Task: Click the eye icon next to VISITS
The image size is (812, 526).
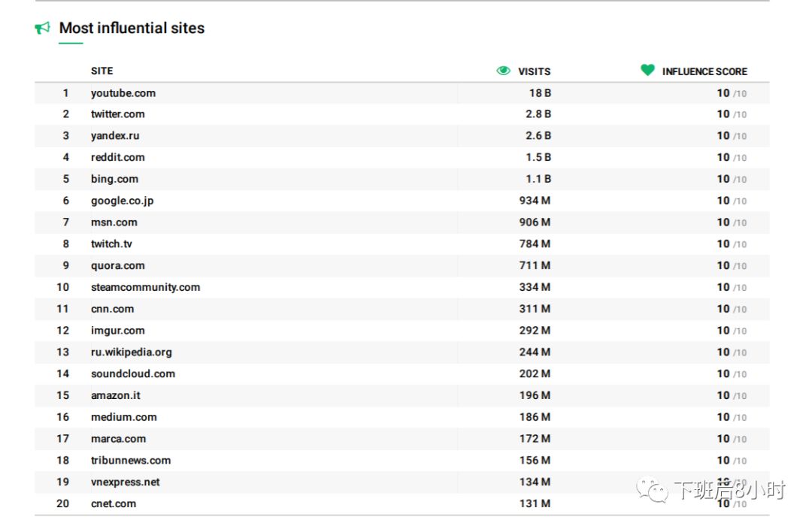Action: [503, 71]
